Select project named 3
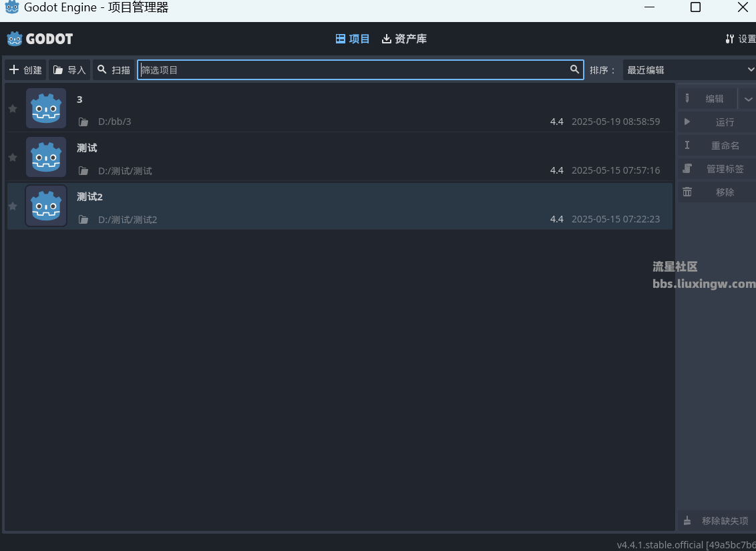The height and width of the screenshot is (551, 756). [x=79, y=100]
